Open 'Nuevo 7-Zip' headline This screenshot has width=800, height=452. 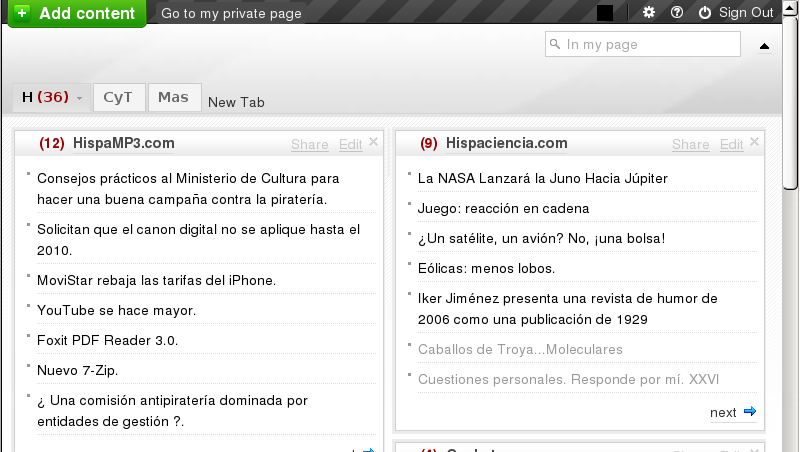(78, 371)
